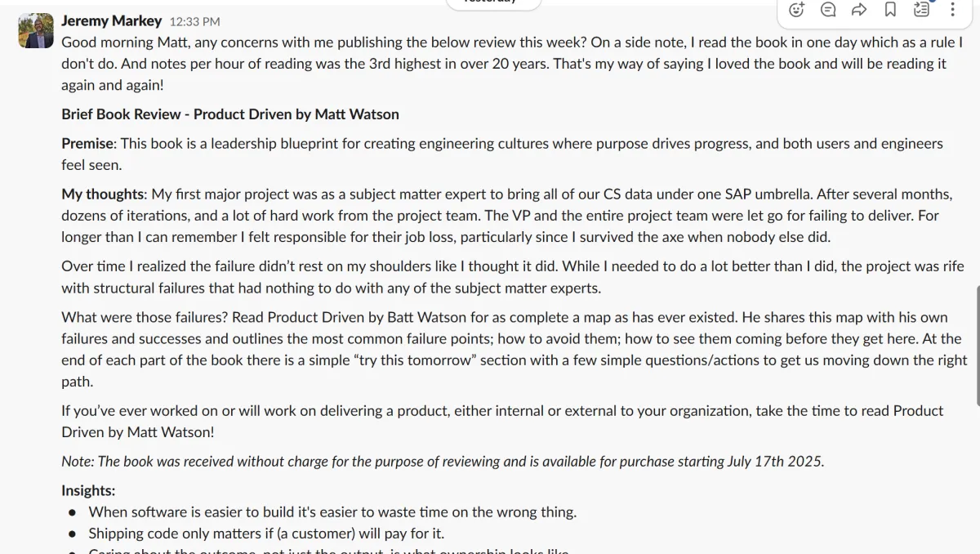Click bullet about shipping code only matters

click(266, 534)
